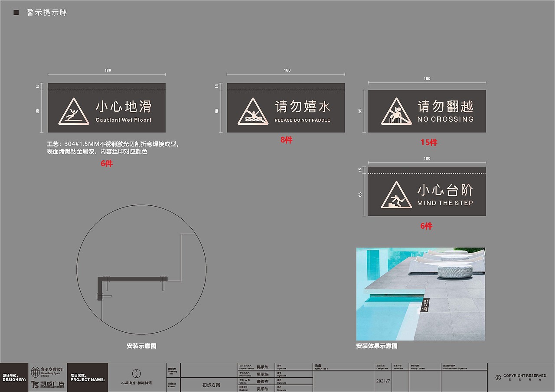The image size is (555, 392).
Task: Click the 请勿翻越 sign text
Action: (445, 107)
